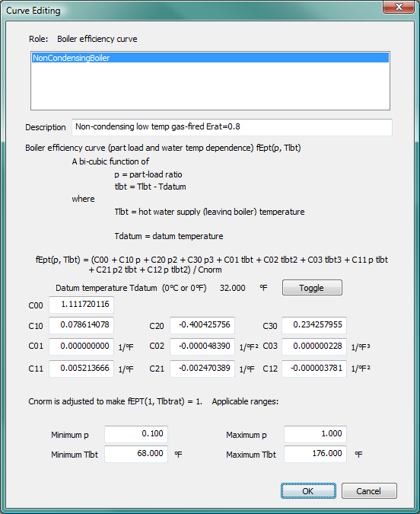Edit the C02 coefficient value
420x514 pixels.
pos(202,346)
